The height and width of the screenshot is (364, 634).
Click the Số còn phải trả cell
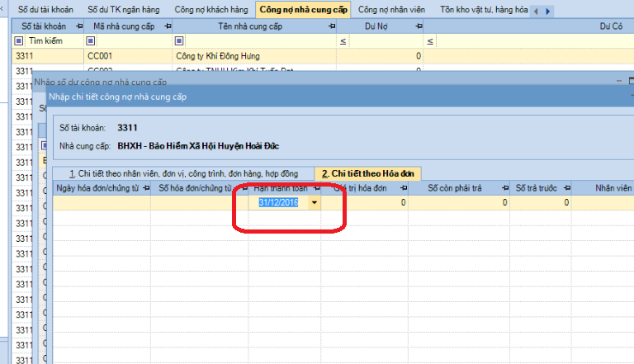pyautogui.click(x=459, y=202)
